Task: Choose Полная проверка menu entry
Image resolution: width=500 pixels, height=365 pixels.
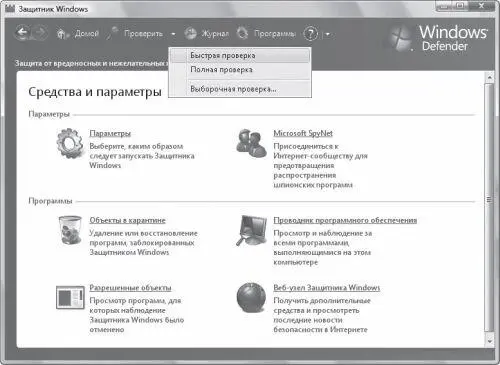Action: pos(240,70)
